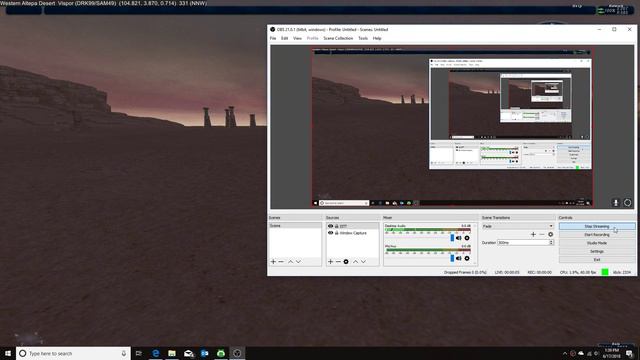
Task: Enable Studio Mode
Action: pos(597,243)
